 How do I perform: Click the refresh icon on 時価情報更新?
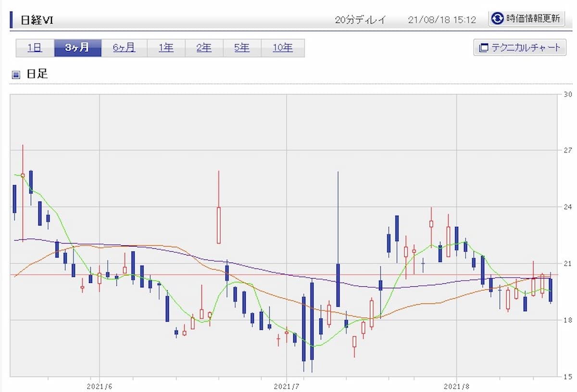click(x=497, y=19)
